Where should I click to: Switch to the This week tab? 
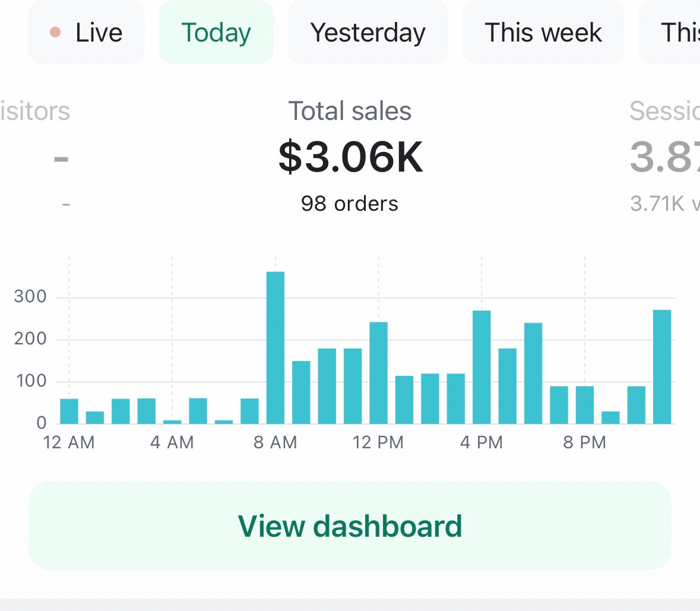pos(543,33)
